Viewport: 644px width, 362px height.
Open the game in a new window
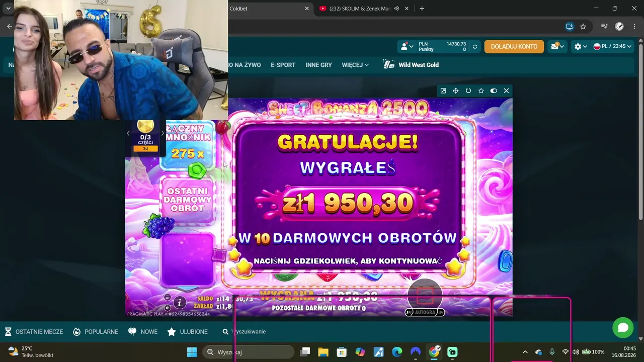[x=443, y=91]
